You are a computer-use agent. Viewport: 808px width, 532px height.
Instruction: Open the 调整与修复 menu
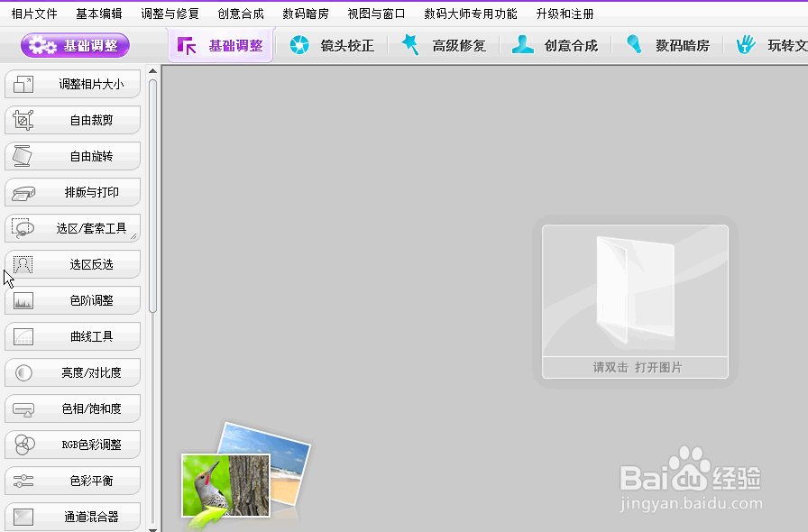[170, 14]
